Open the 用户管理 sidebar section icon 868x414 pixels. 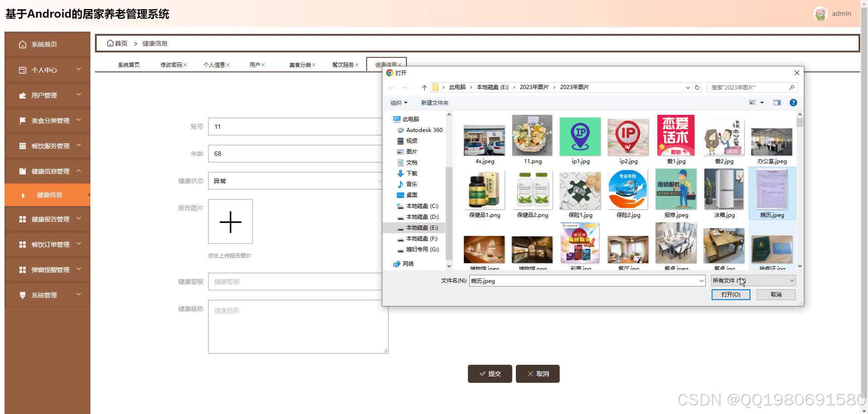pos(23,95)
